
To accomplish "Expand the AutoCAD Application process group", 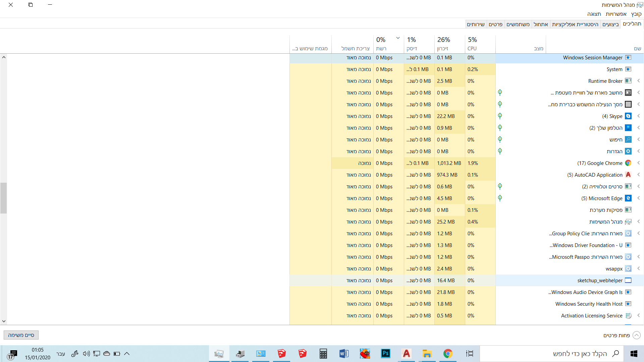I will point(639,175).
